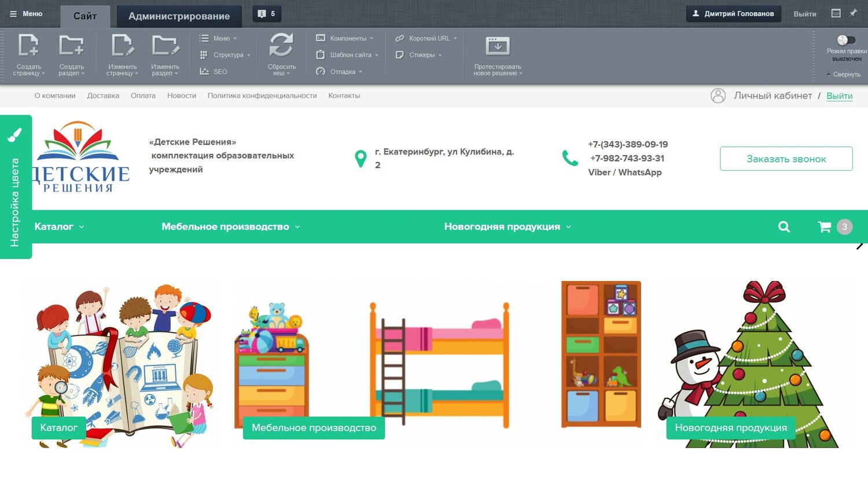Screen dimensions: 868x480
Task: Open the Структура toolbar item
Action: click(225, 55)
